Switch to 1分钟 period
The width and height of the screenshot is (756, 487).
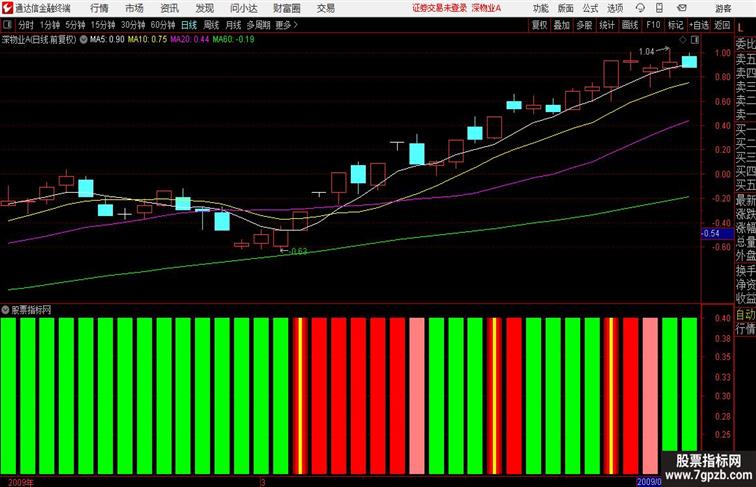[x=50, y=25]
